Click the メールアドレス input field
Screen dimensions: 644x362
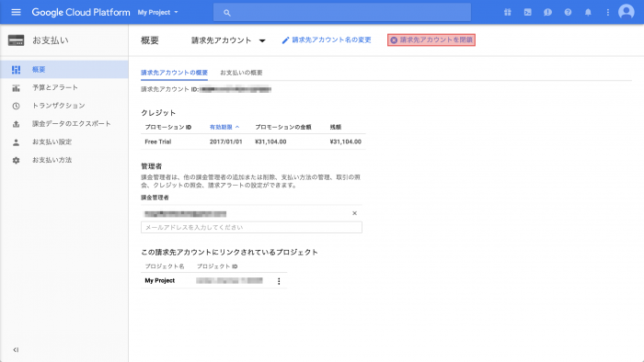click(x=251, y=227)
